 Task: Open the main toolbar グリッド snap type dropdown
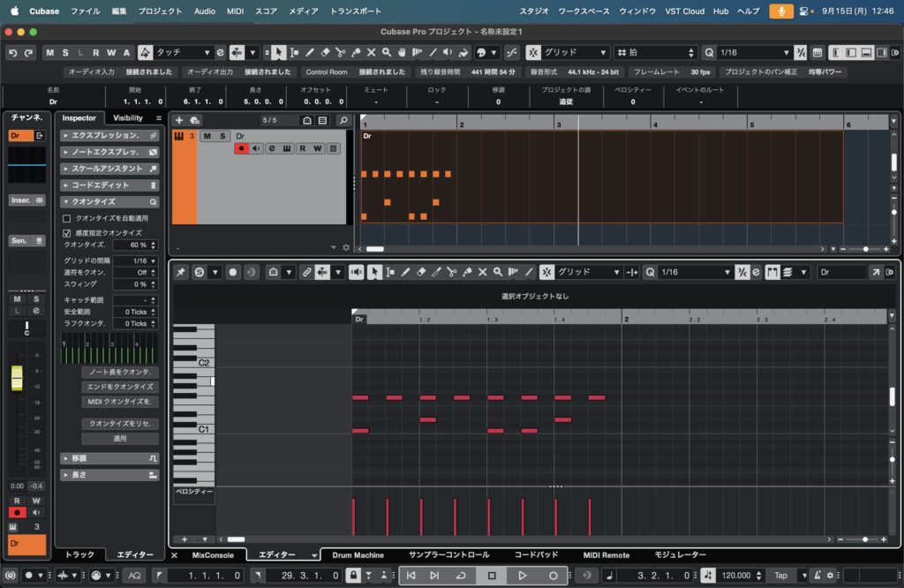pyautogui.click(x=575, y=53)
